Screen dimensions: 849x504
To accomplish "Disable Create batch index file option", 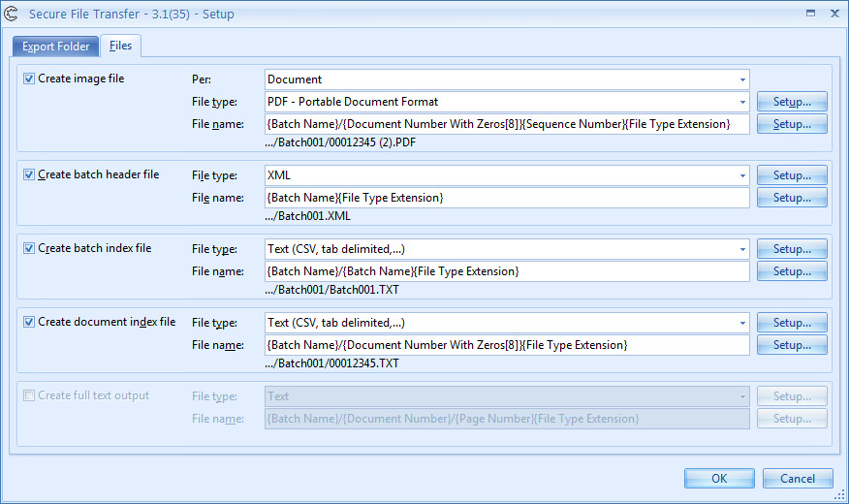I will 29,248.
